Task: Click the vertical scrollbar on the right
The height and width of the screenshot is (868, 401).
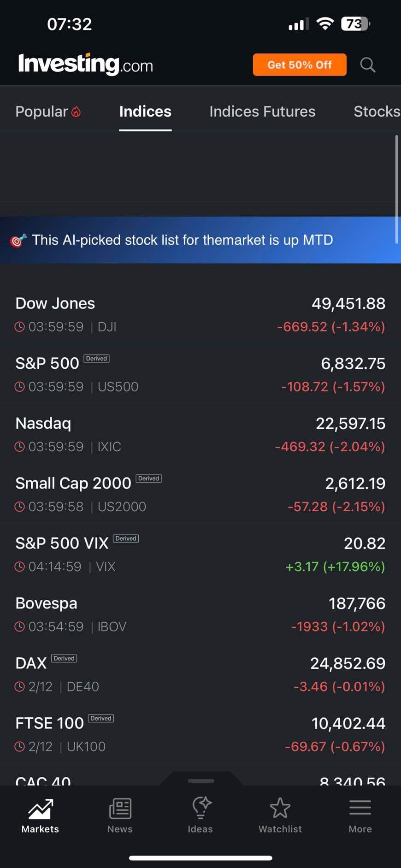Action: pyautogui.click(x=396, y=189)
